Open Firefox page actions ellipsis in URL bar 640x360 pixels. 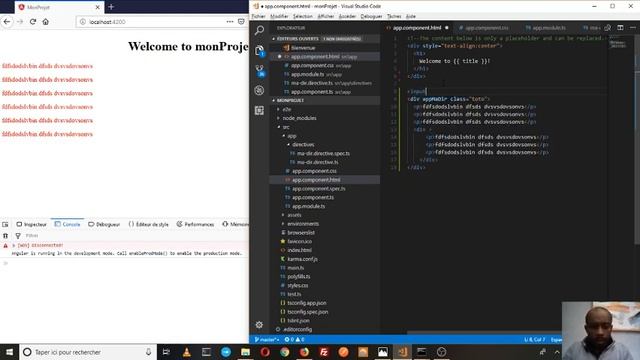[230, 22]
